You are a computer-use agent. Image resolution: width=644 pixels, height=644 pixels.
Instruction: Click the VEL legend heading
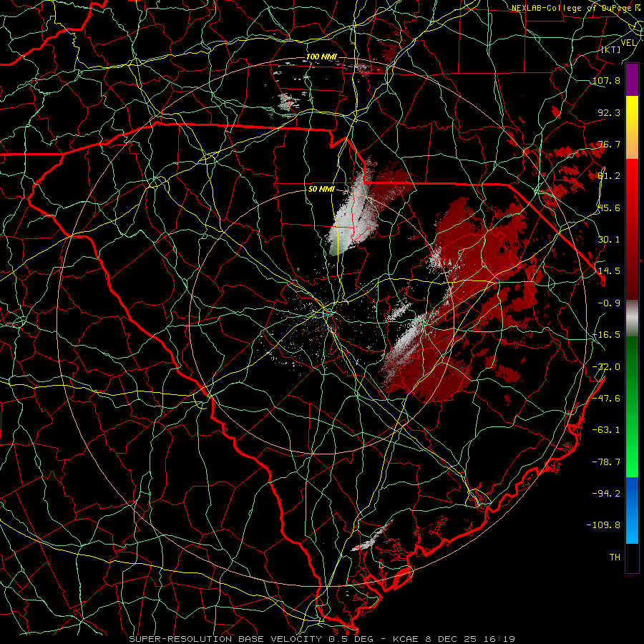tap(628, 43)
